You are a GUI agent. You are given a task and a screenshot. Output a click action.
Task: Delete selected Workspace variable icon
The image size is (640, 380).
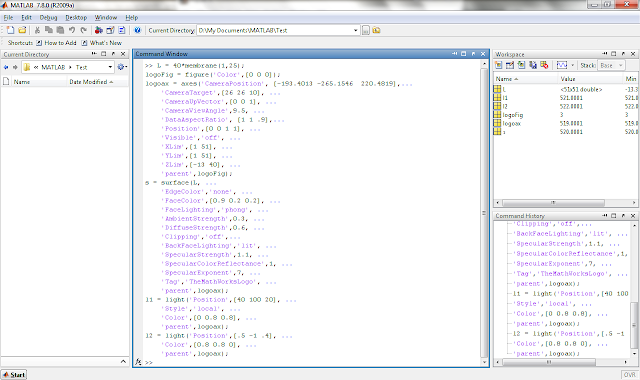pos(544,65)
